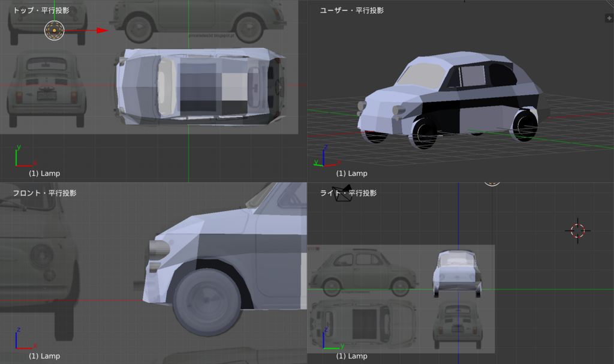This screenshot has width=614, height=364.
Task: Click the 3D cursor in the right view
Action: (577, 231)
